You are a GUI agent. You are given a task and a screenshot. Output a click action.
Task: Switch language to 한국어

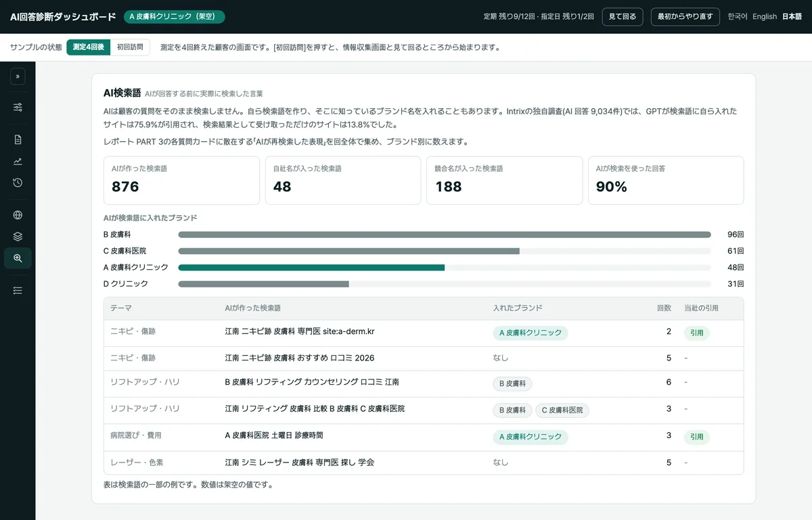738,17
